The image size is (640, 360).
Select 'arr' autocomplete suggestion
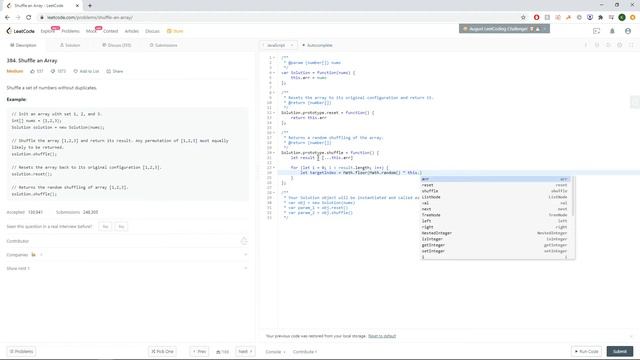click(x=496, y=179)
